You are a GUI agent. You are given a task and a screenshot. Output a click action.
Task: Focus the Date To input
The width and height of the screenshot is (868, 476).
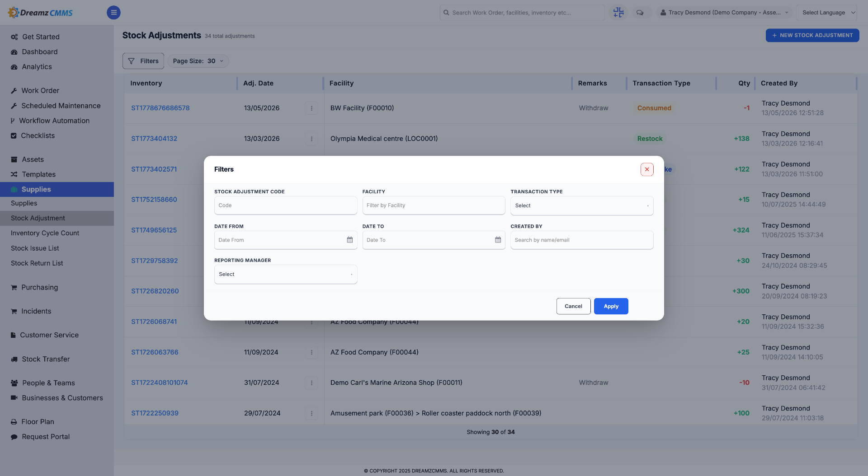coord(434,240)
